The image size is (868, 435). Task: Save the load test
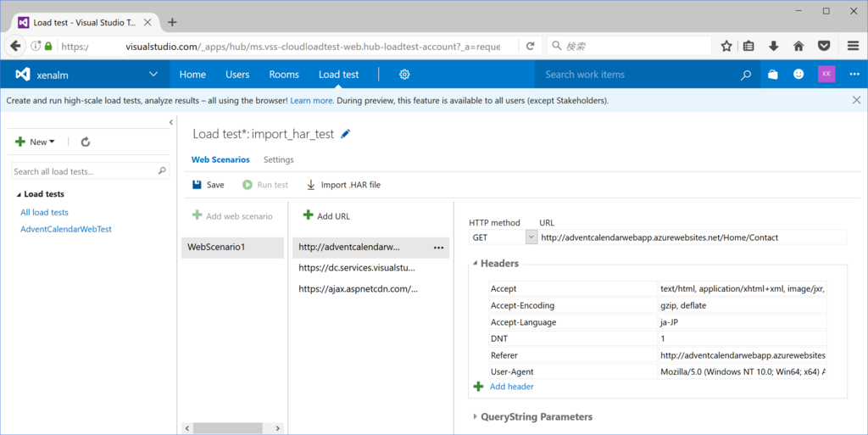tap(209, 185)
